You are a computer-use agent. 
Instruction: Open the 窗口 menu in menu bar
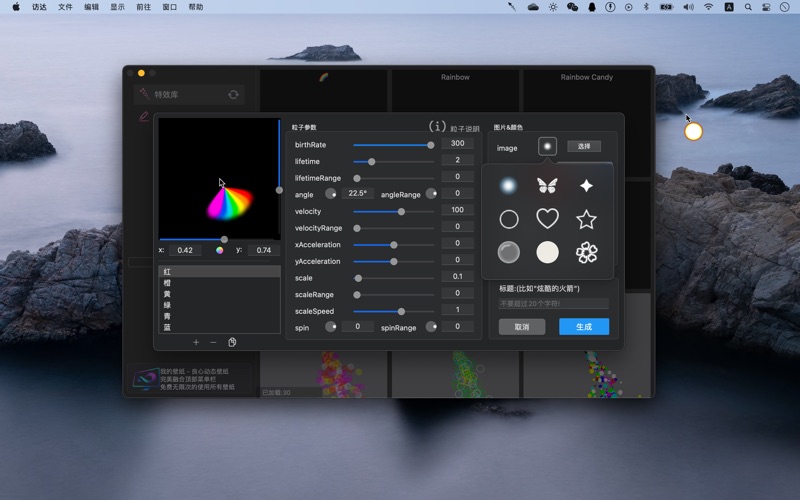169,7
